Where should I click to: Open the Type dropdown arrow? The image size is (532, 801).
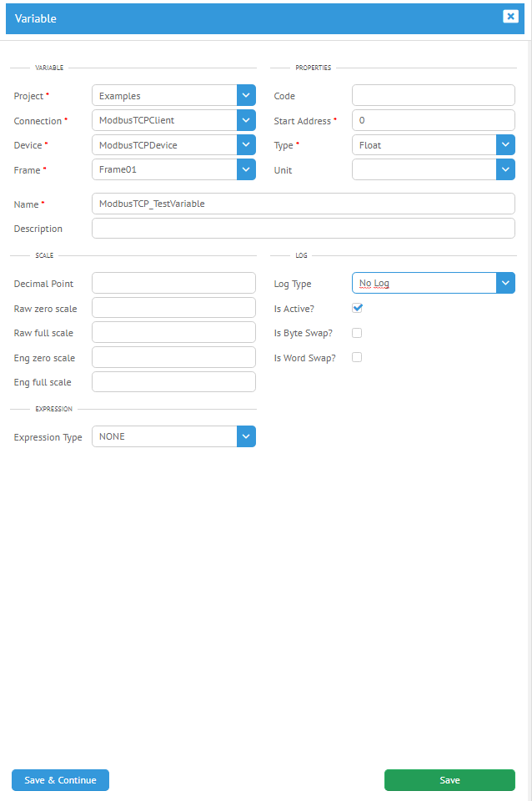505,144
